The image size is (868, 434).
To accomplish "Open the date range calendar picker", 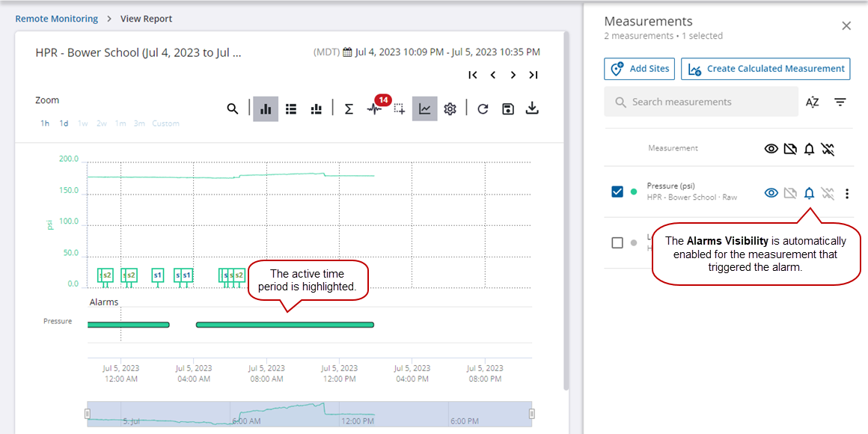I will [347, 52].
